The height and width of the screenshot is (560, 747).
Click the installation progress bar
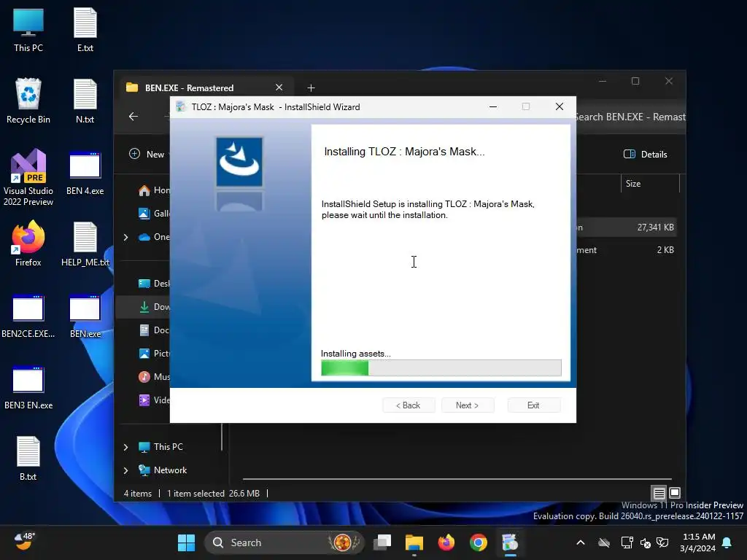(x=441, y=367)
